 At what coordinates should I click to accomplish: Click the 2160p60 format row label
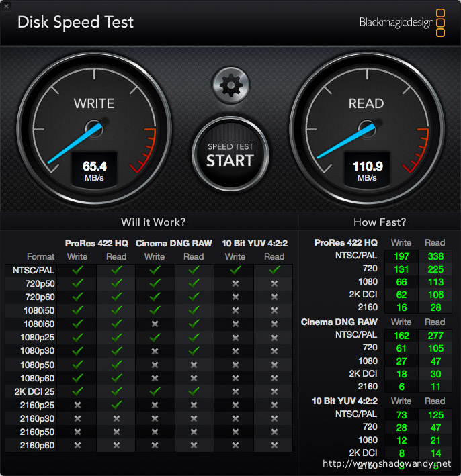pyautogui.click(x=38, y=445)
